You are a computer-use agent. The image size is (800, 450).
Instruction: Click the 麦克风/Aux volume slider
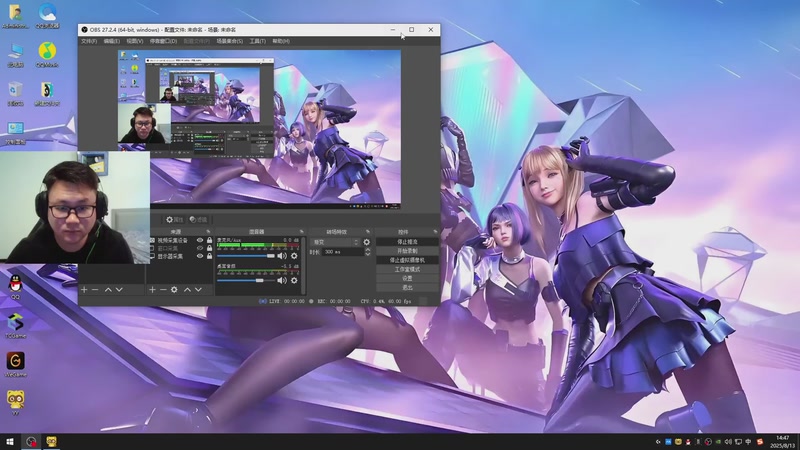pos(246,256)
